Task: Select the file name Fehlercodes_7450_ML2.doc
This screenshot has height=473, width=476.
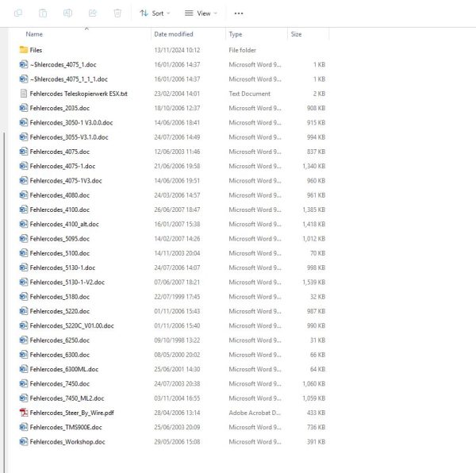Action: pos(67,398)
